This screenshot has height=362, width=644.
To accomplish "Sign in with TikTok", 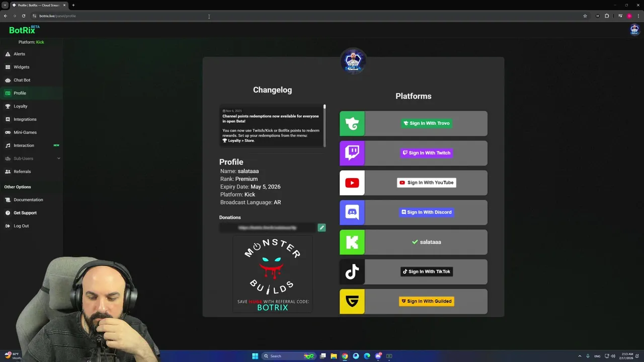I will [426, 271].
